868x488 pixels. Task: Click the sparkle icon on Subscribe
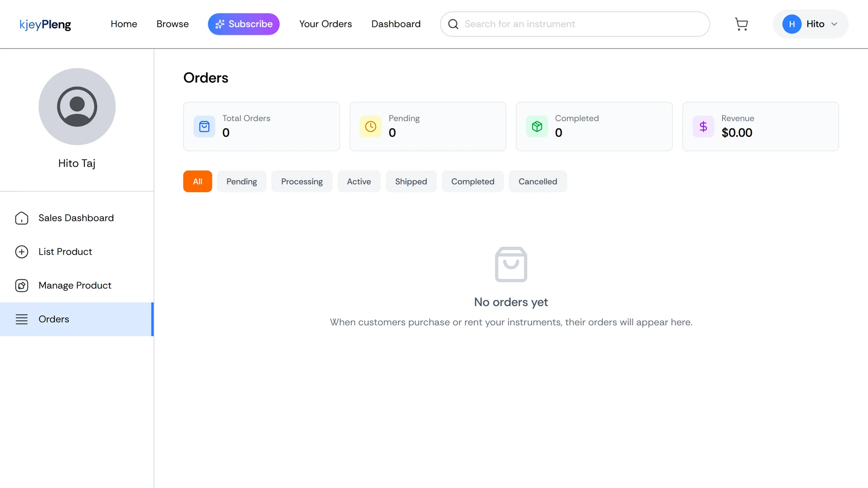click(x=220, y=24)
